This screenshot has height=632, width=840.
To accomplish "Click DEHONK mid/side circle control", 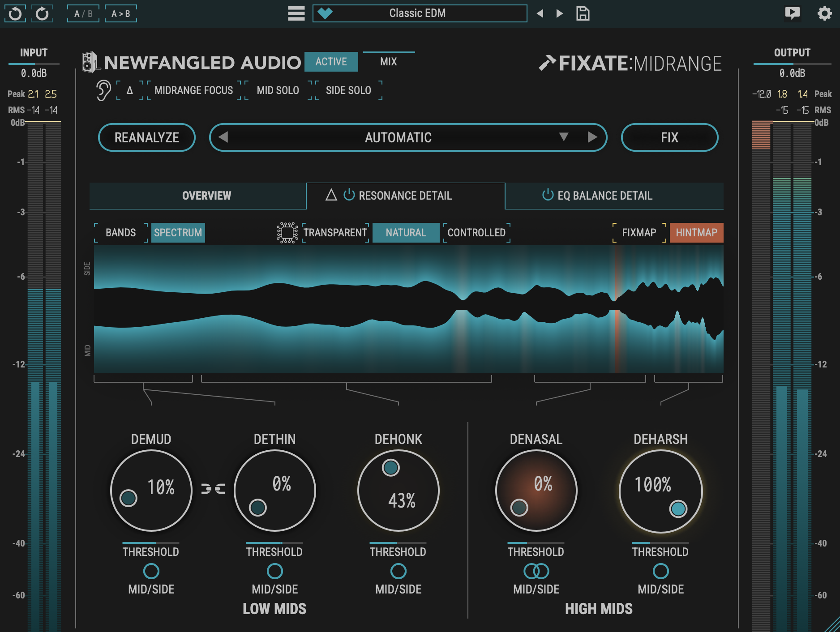I will click(x=399, y=571).
